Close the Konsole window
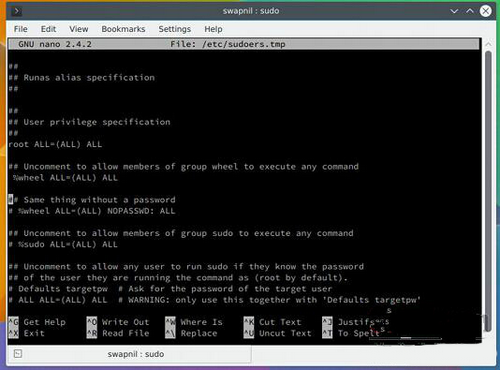Image resolution: width=500 pixels, height=370 pixels. tap(486, 11)
